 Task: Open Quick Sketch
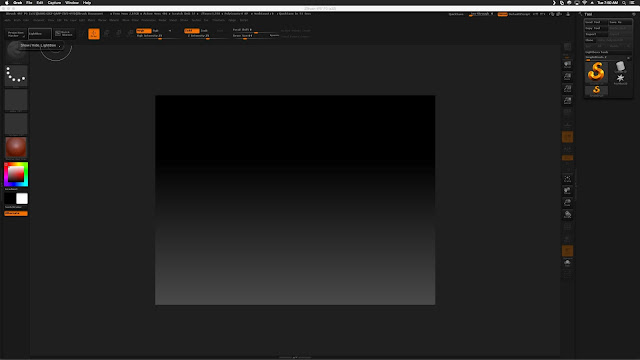[64, 34]
